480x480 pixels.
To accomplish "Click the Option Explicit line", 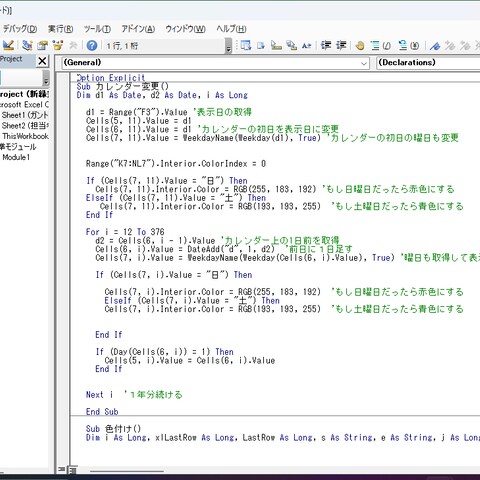I will pyautogui.click(x=111, y=78).
